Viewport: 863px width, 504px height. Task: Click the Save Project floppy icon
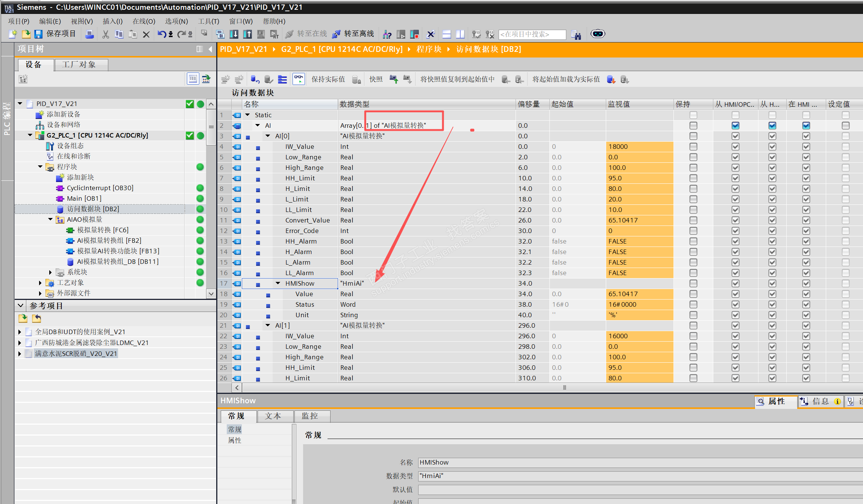pyautogui.click(x=38, y=34)
